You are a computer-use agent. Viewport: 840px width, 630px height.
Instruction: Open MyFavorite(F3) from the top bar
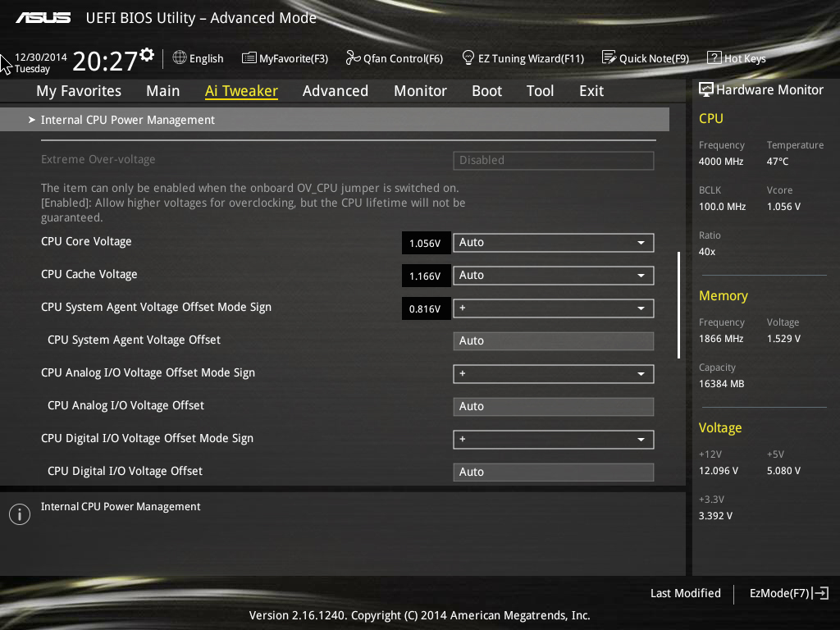point(285,58)
